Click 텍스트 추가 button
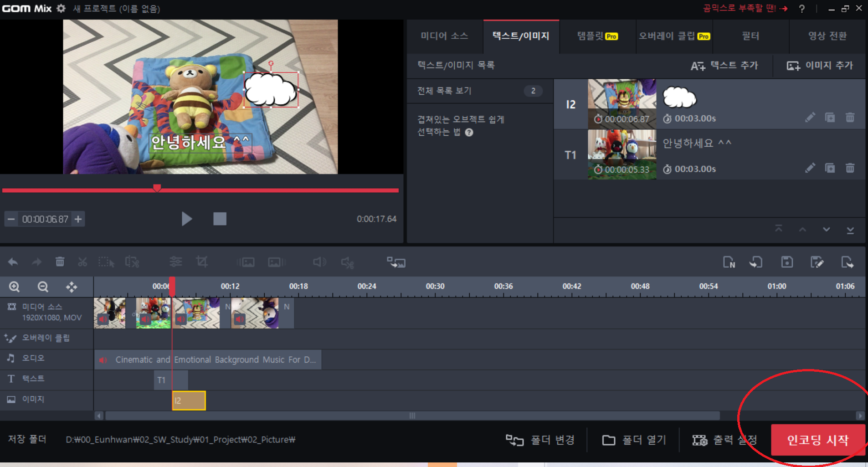Screen dimensions: 868x467 [724, 66]
